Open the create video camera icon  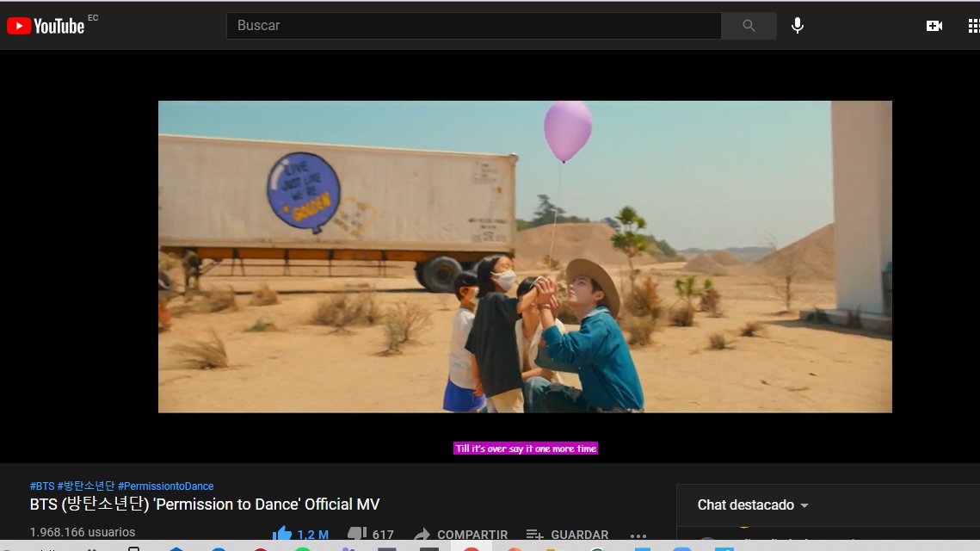[x=934, y=26]
